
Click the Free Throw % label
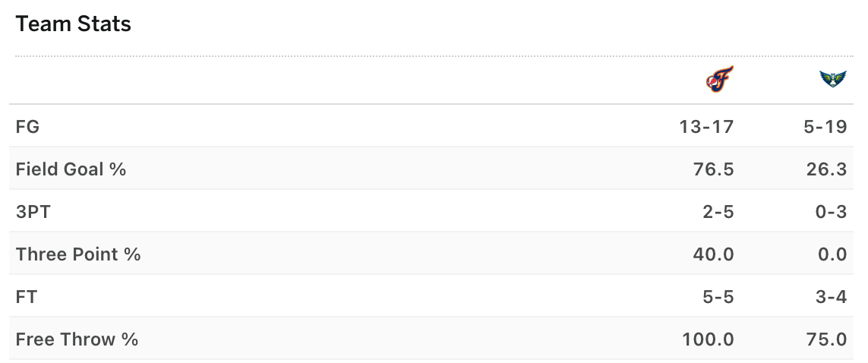[77, 339]
